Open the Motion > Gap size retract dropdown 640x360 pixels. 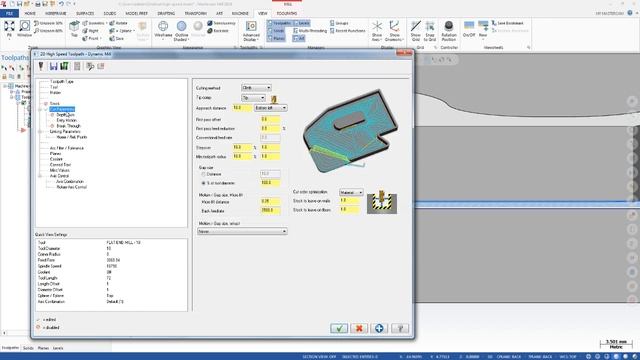coord(242,231)
